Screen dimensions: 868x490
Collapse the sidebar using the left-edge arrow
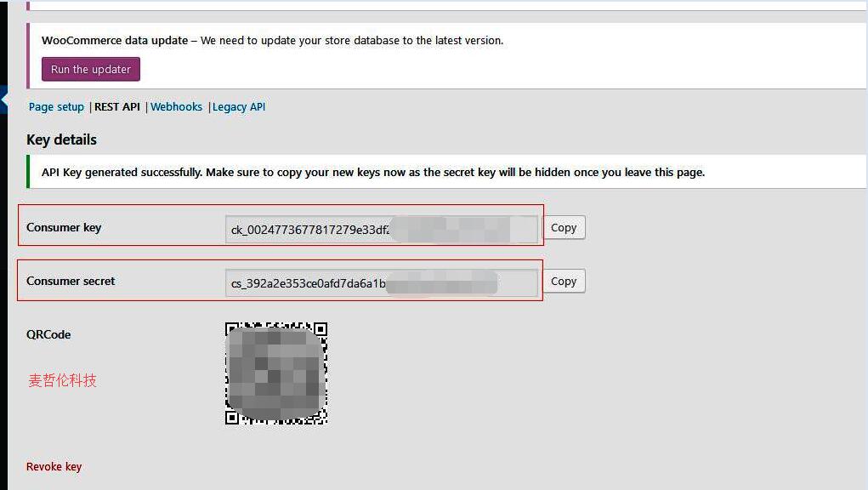4,100
